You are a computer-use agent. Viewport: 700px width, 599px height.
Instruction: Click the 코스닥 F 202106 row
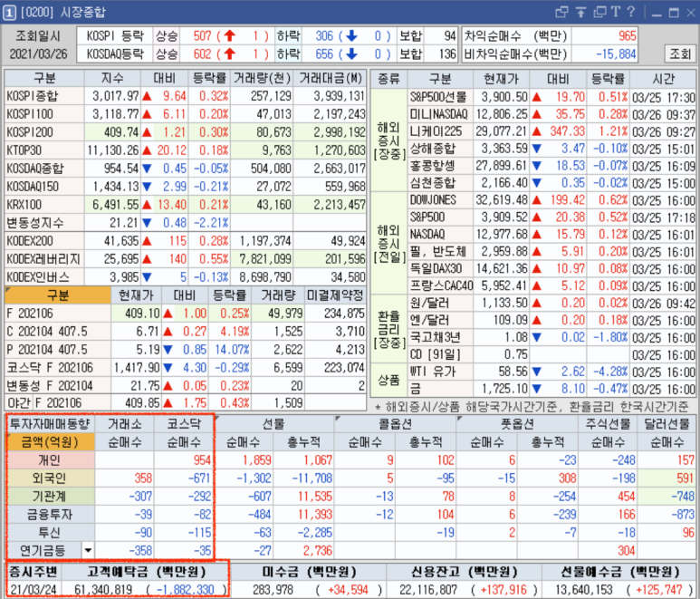(x=186, y=368)
